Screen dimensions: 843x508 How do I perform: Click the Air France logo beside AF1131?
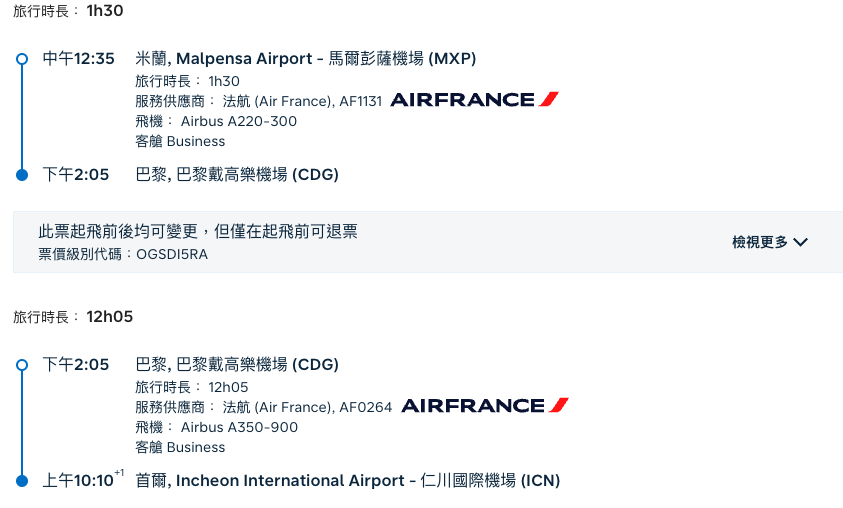pos(475,99)
